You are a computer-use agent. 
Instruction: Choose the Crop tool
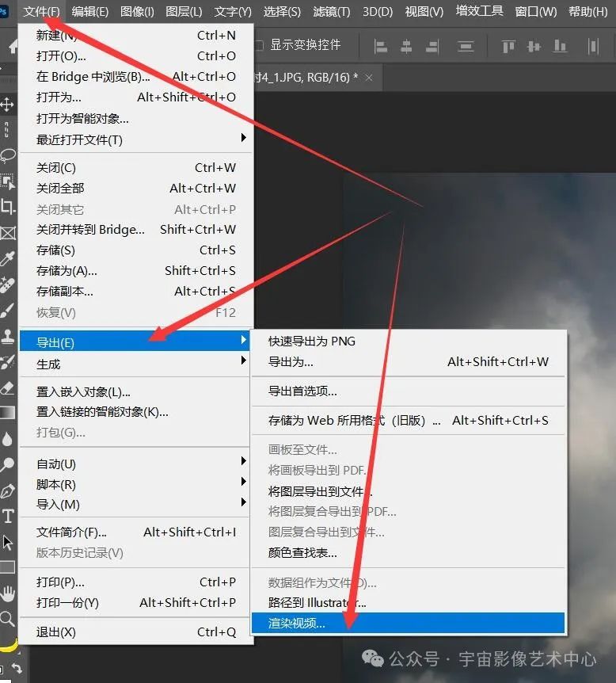pyautogui.click(x=8, y=206)
